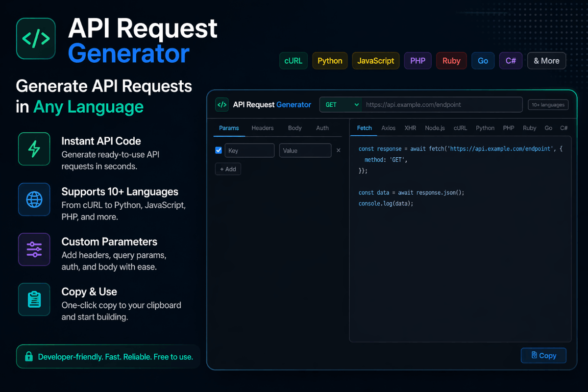Click the padlock icon in the bottom banner
The height and width of the screenshot is (392, 588).
(29, 357)
